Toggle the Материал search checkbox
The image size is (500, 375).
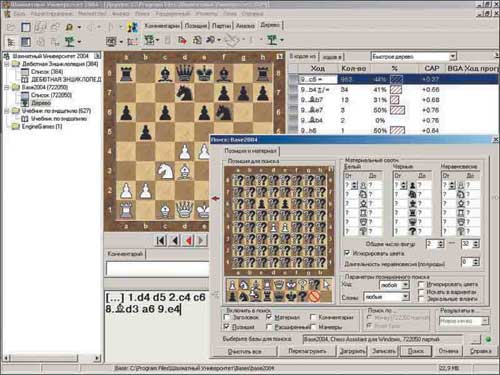pos(269,317)
